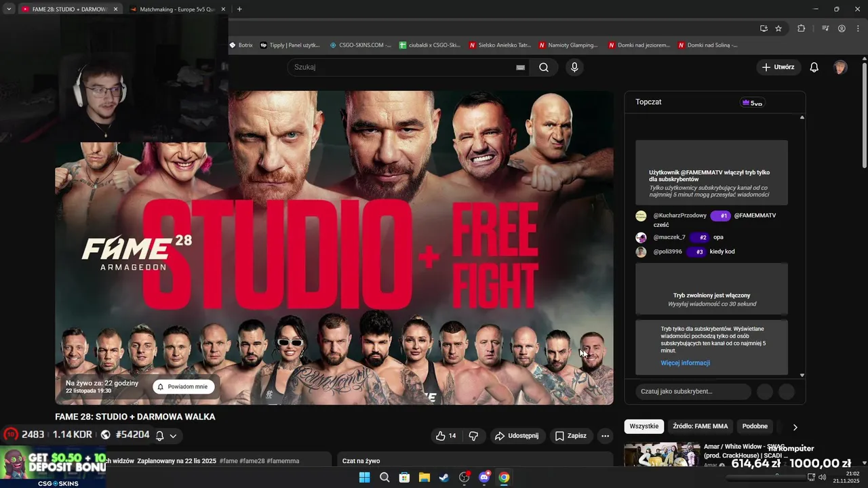Screen dimensions: 868x488
Task: Open the Chrome extensions puzzle icon
Action: (x=802, y=28)
